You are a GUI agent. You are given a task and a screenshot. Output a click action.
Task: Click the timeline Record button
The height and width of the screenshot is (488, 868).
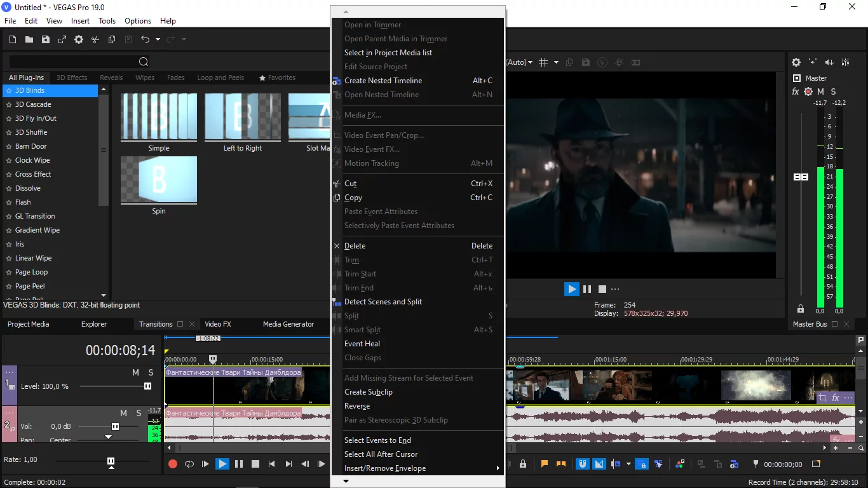pos(172,464)
